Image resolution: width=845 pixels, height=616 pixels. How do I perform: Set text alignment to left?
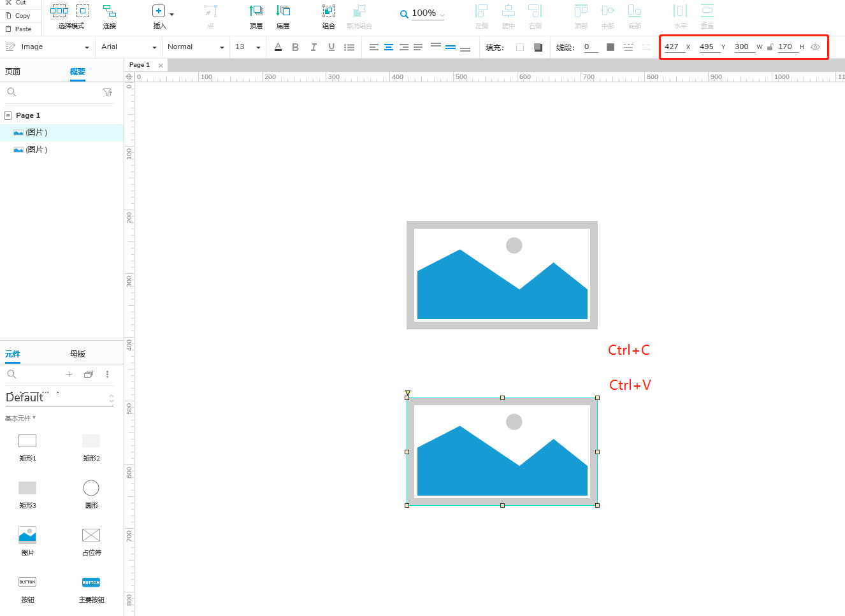(374, 47)
